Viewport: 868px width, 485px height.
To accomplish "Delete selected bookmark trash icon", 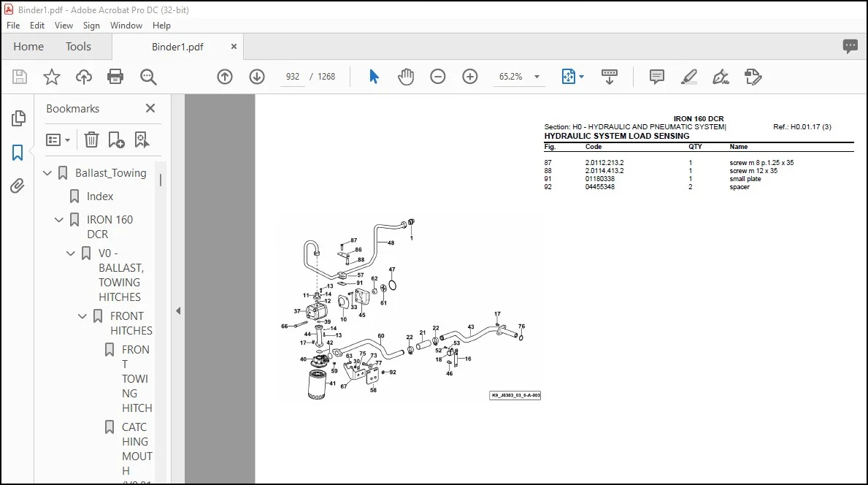I will (91, 140).
